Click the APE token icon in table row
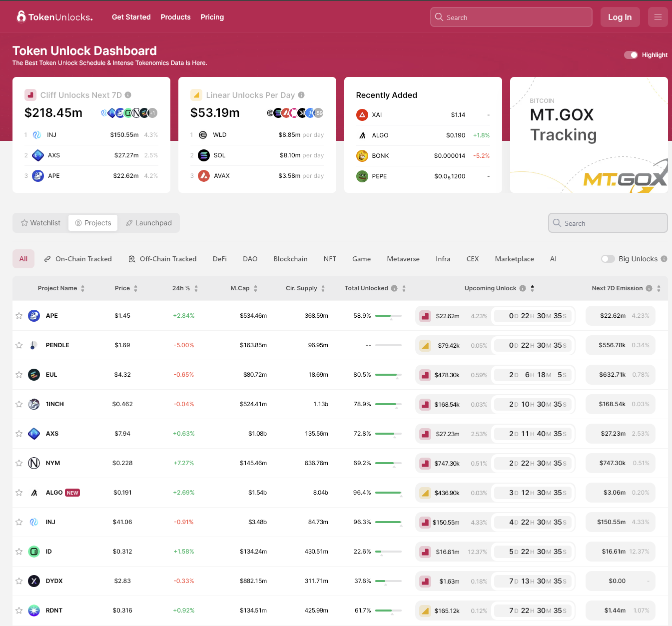 (x=34, y=316)
